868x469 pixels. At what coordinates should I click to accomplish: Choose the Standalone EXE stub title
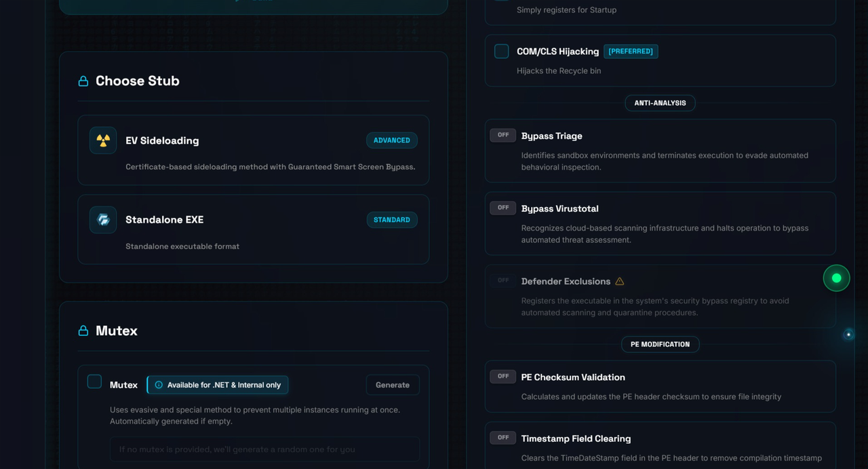coord(164,220)
